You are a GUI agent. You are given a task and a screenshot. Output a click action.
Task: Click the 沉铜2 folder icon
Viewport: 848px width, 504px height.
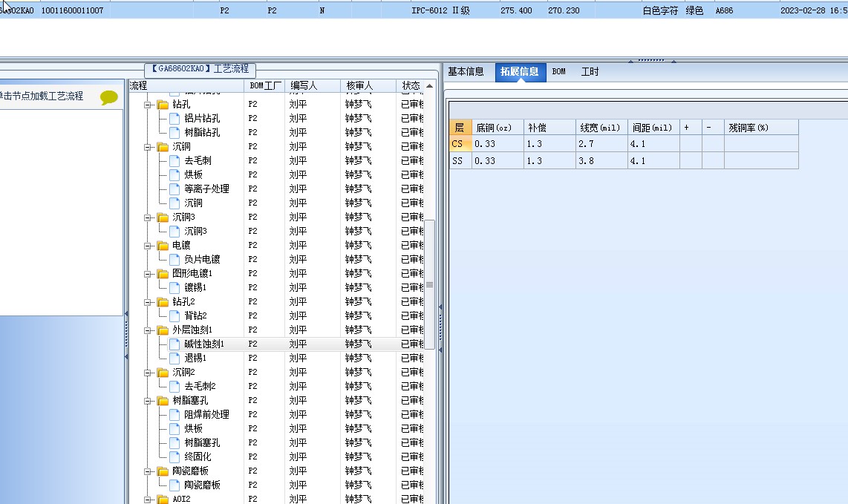click(163, 372)
